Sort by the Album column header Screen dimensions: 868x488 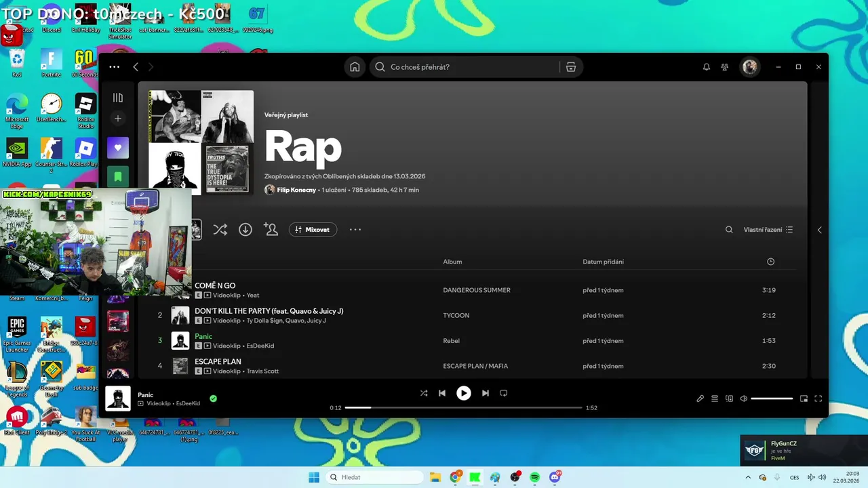point(452,262)
